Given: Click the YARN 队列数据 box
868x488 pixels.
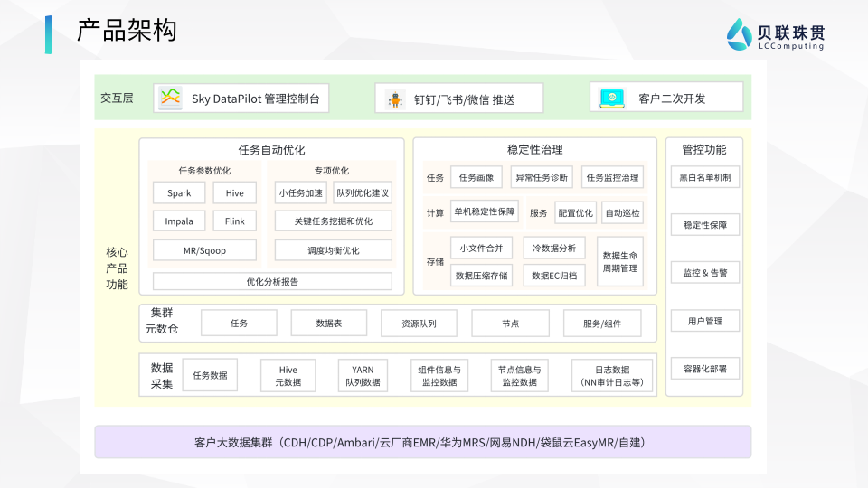Looking at the screenshot, I should click(x=363, y=376).
